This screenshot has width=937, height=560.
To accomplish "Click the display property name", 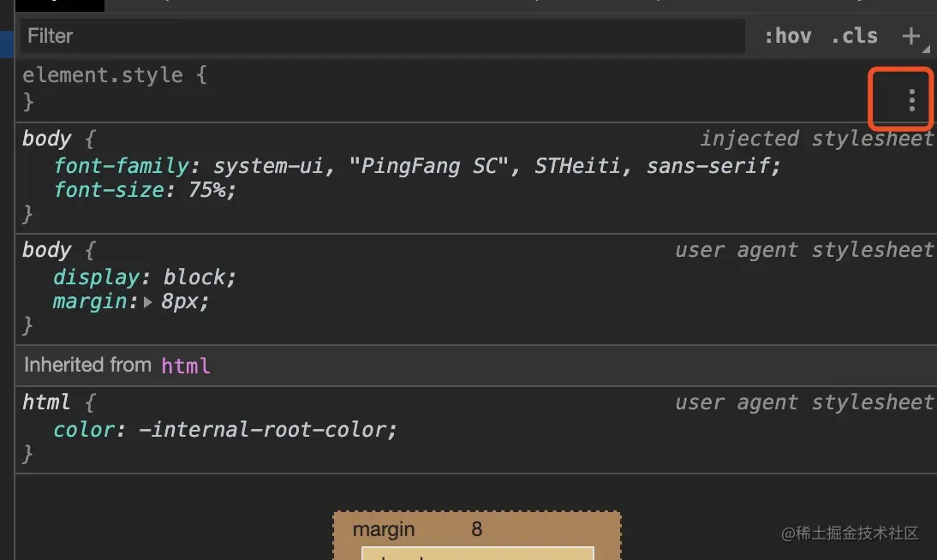I will pos(96,277).
